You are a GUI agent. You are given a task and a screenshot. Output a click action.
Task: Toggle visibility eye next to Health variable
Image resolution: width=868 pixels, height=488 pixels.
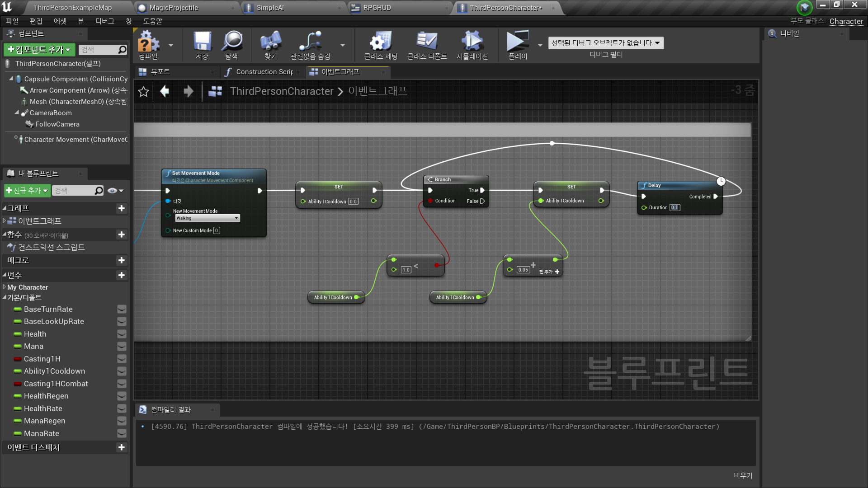(x=122, y=334)
